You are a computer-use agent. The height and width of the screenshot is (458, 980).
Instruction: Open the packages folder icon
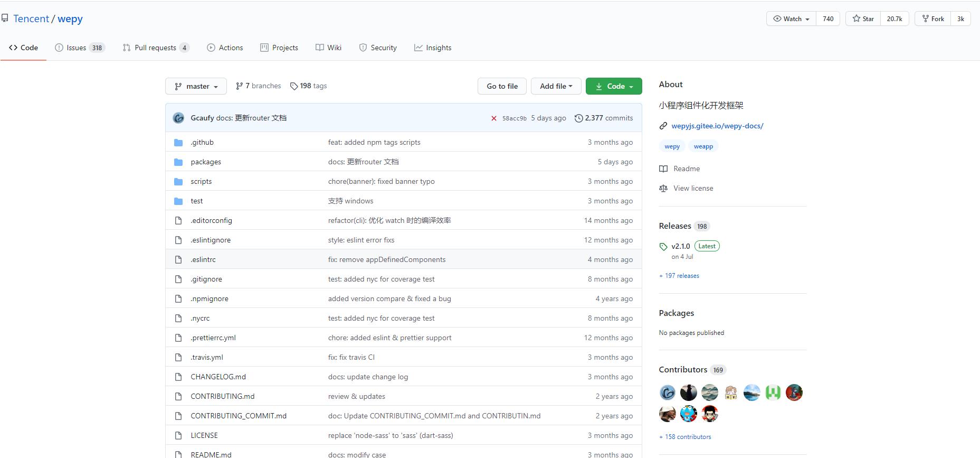point(178,162)
